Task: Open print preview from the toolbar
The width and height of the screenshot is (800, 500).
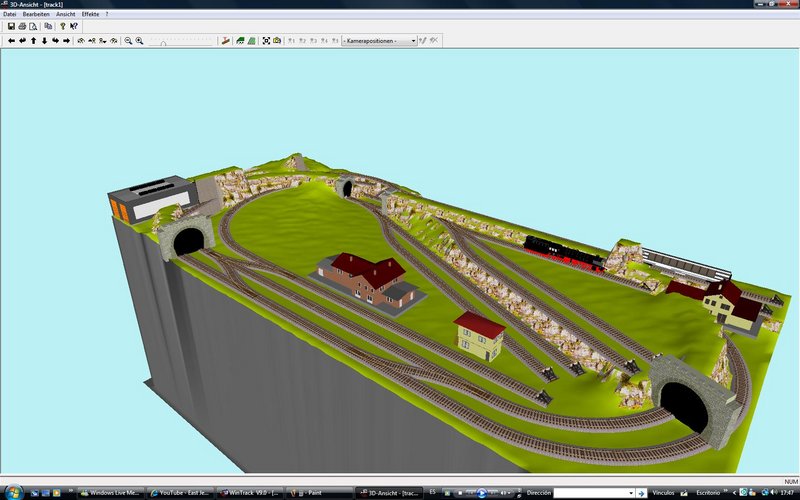Action: (33, 26)
